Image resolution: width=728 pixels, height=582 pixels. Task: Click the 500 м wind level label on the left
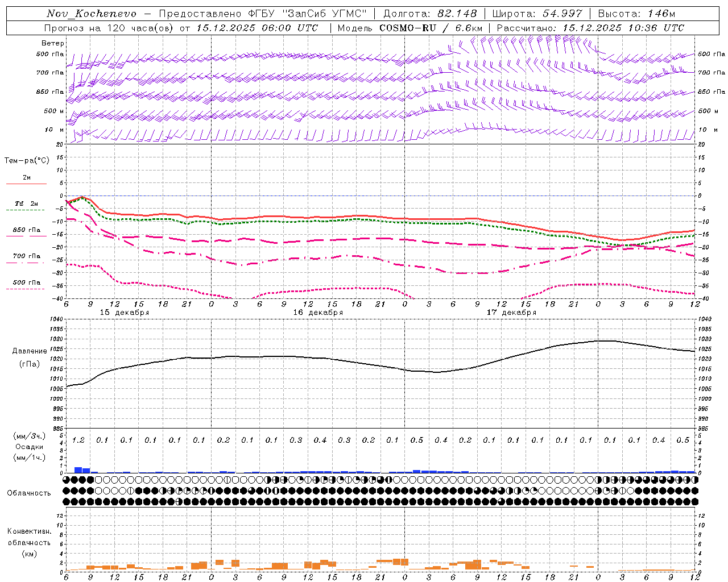[55, 111]
